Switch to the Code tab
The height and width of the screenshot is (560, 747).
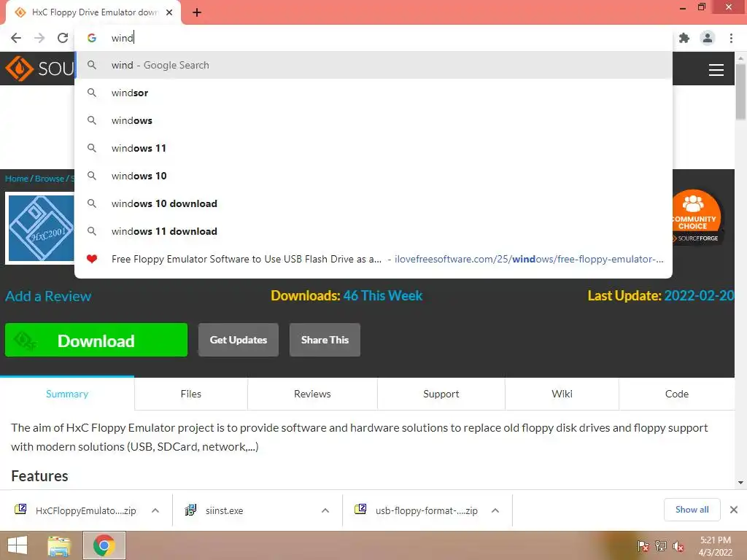click(677, 394)
